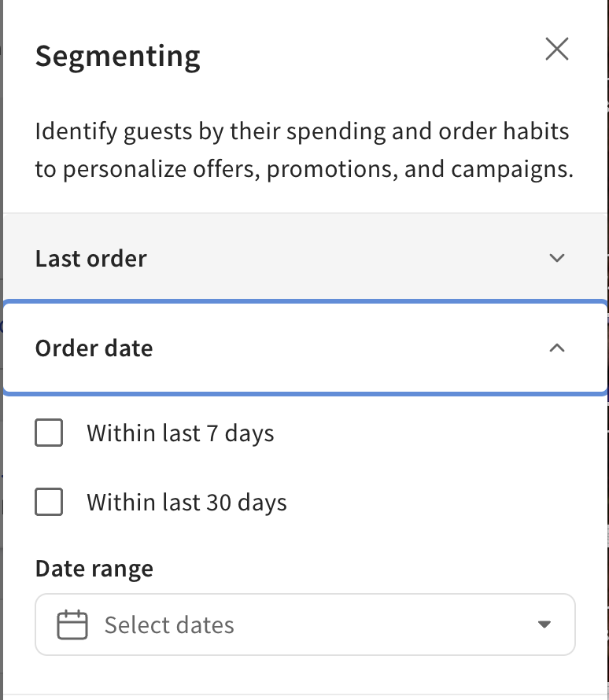609x700 pixels.
Task: Click the blank area below the Date range field
Action: point(305,675)
